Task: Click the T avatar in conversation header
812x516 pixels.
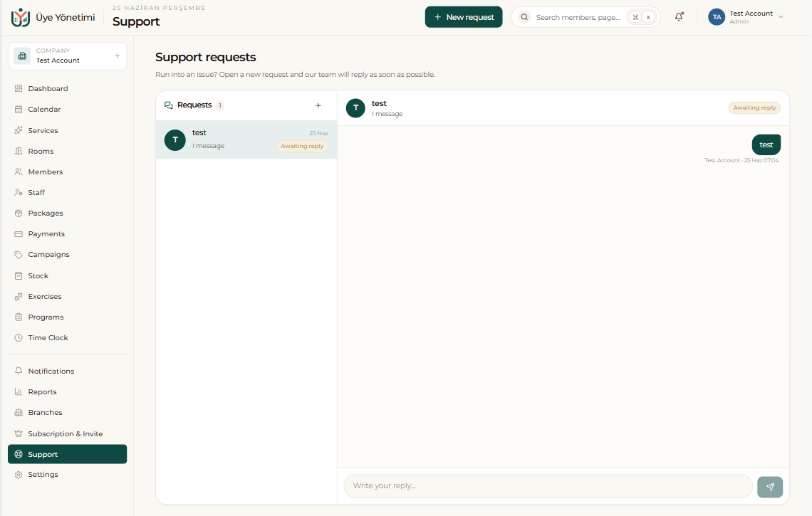Action: tap(355, 108)
